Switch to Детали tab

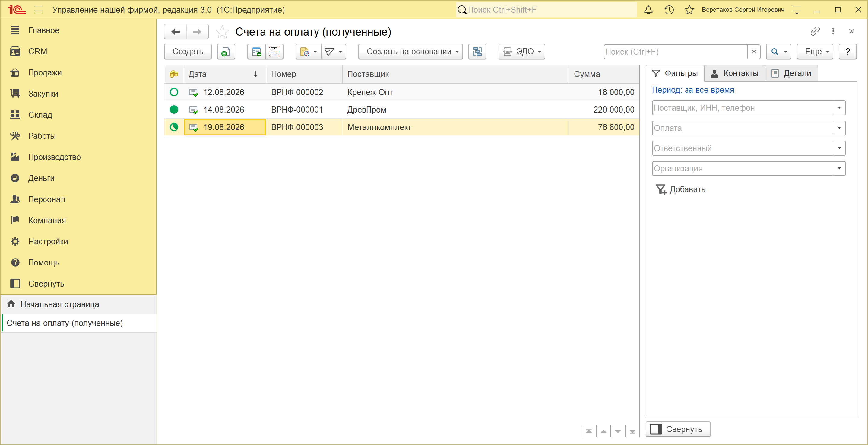point(791,74)
